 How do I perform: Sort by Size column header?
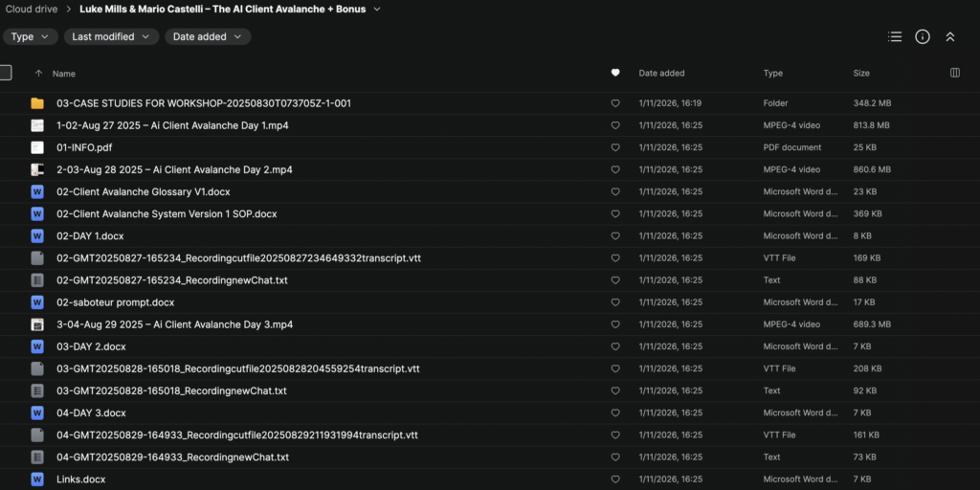point(861,73)
